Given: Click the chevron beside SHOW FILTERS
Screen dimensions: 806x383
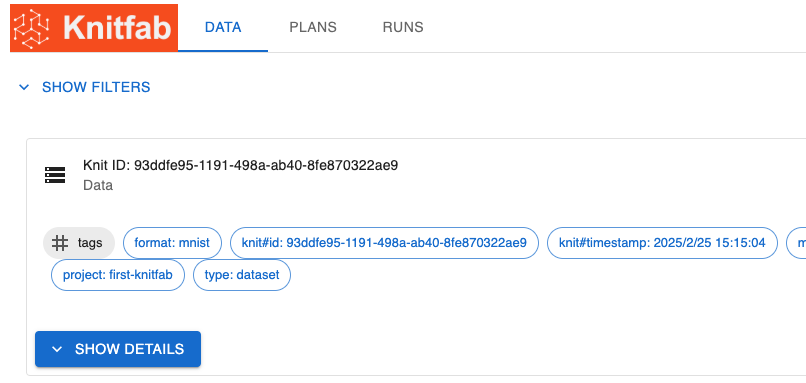Looking at the screenshot, I should click(x=24, y=87).
